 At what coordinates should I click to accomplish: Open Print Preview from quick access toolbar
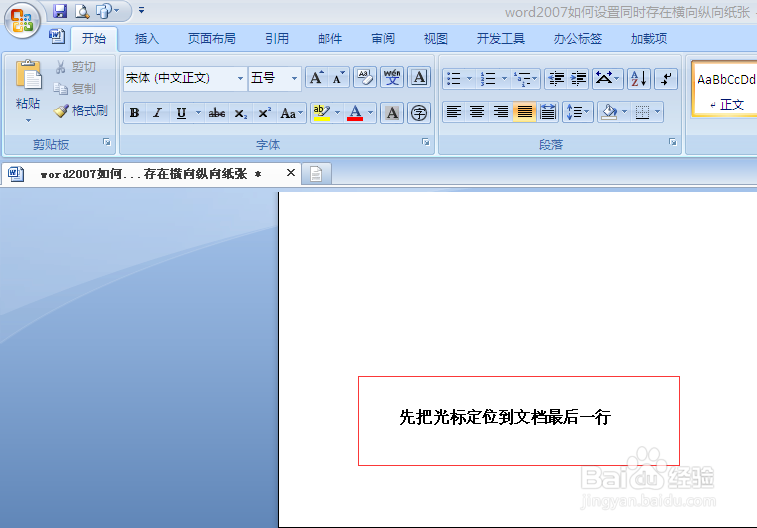[82, 10]
